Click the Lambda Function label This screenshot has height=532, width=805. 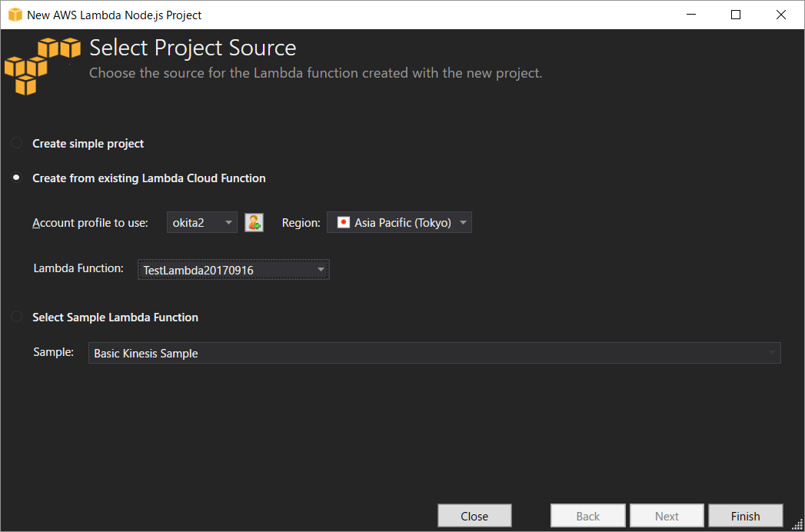tap(78, 268)
